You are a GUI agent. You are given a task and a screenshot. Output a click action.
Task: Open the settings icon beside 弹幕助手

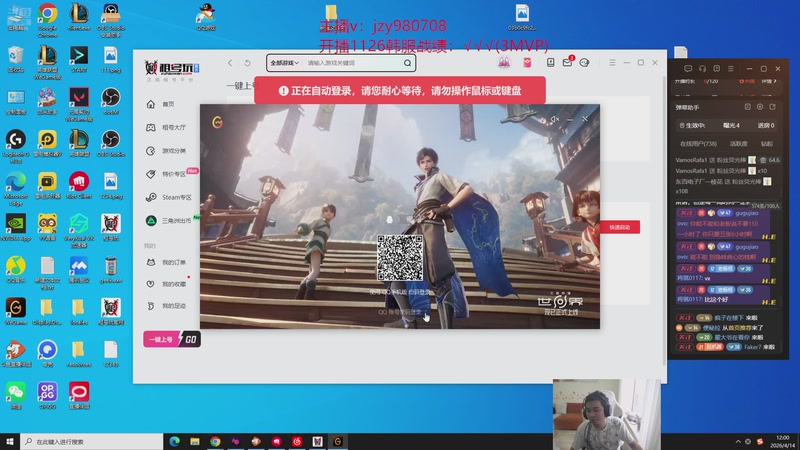(760, 107)
